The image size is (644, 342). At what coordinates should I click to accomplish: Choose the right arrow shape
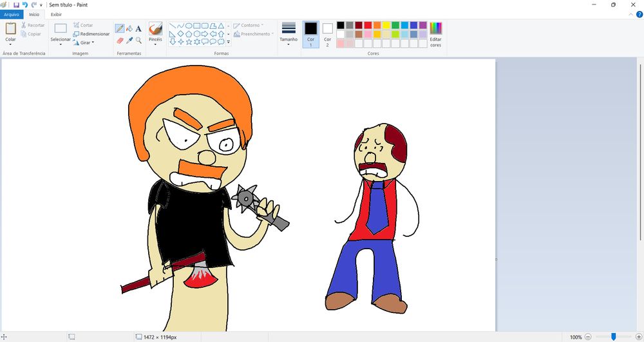(x=205, y=33)
